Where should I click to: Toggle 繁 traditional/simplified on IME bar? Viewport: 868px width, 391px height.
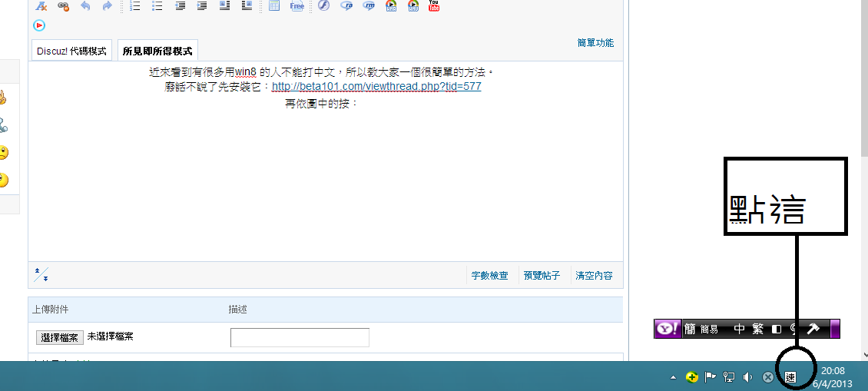pos(758,329)
